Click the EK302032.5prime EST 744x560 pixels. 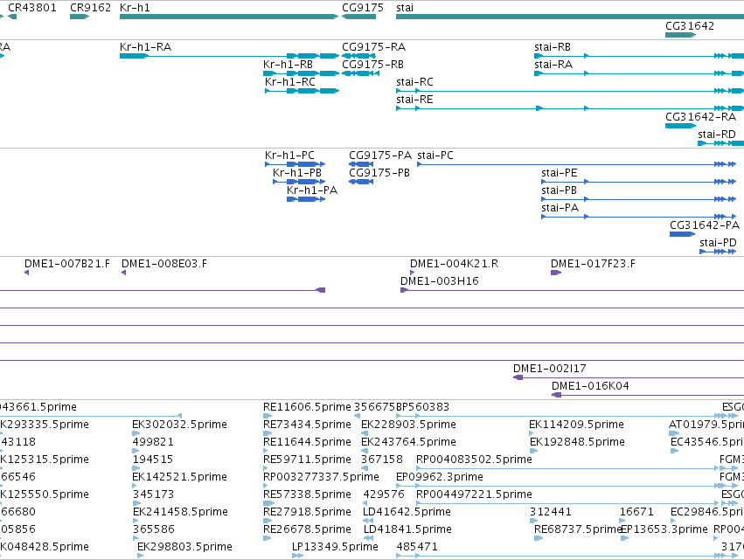pyautogui.click(x=136, y=433)
